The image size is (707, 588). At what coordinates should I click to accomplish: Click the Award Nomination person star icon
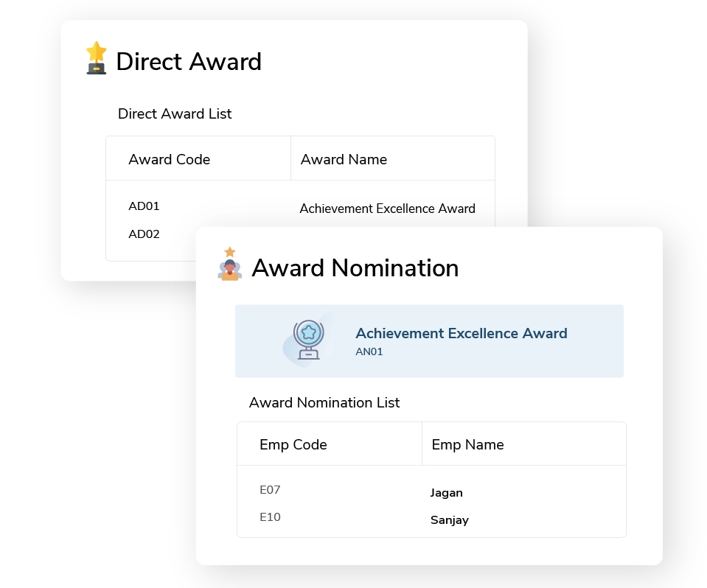pyautogui.click(x=230, y=264)
